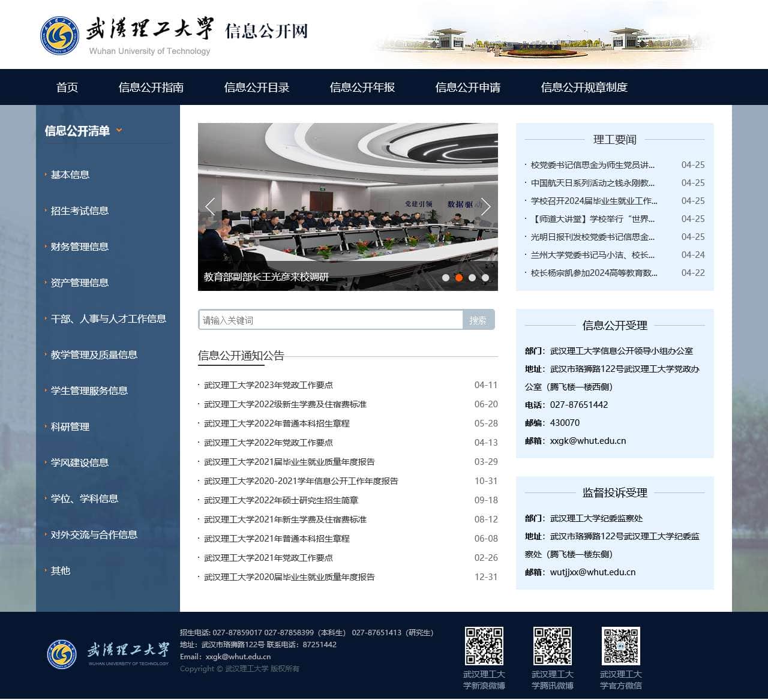Select the second orange carousel dot

(x=459, y=278)
